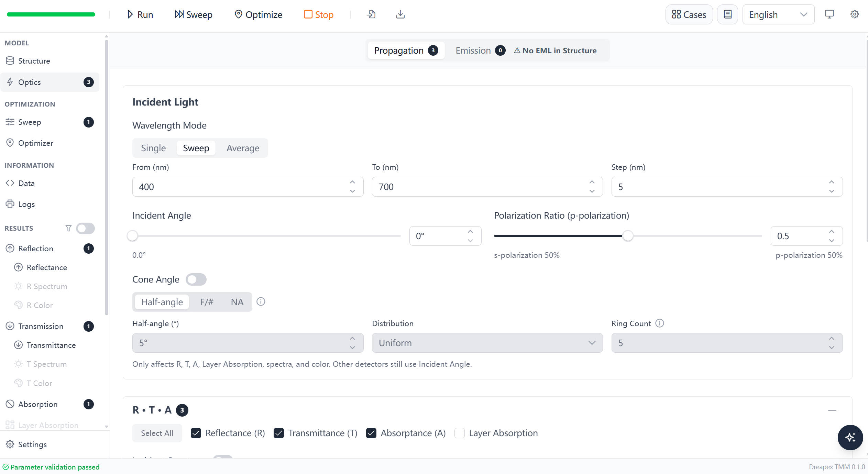868x474 pixels.
Task: Click the To (nm) input field
Action: (x=487, y=187)
